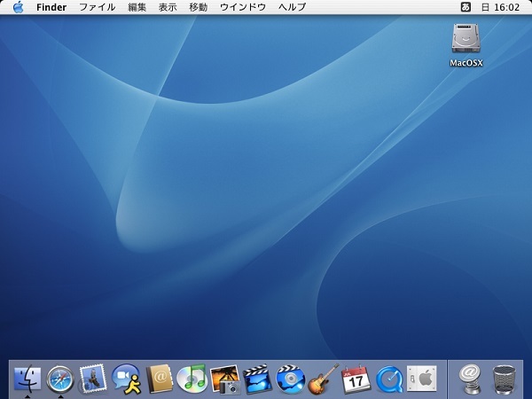Launch iTunes from the Dock
Image resolution: width=532 pixels, height=399 pixels.
click(192, 378)
